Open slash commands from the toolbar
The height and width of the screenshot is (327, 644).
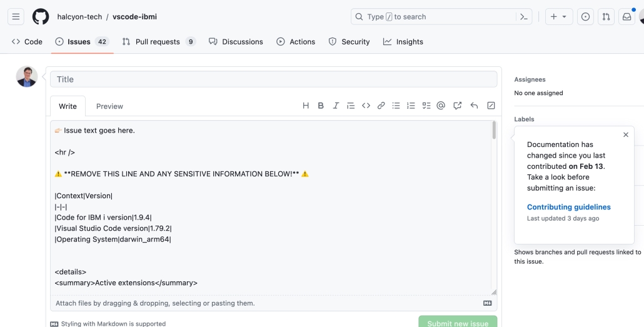click(491, 106)
